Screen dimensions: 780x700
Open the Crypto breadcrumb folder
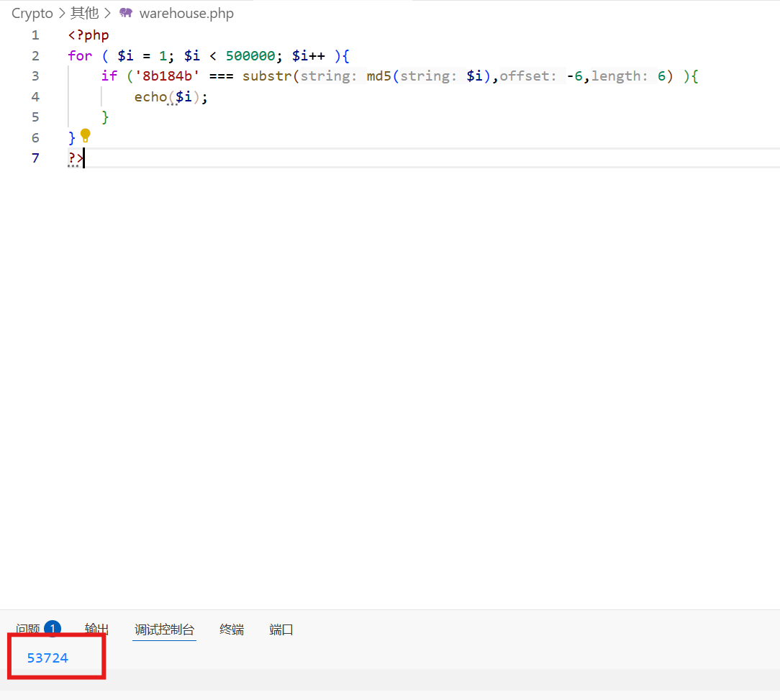(32, 14)
